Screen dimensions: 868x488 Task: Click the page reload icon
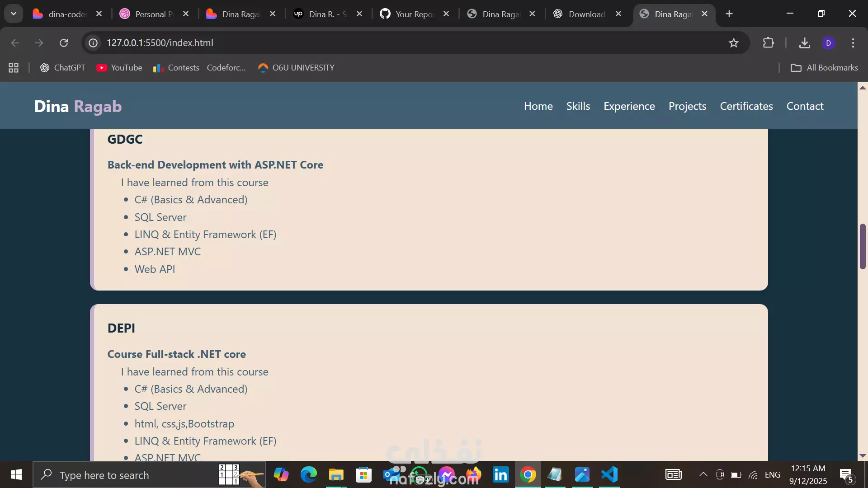pyautogui.click(x=64, y=43)
